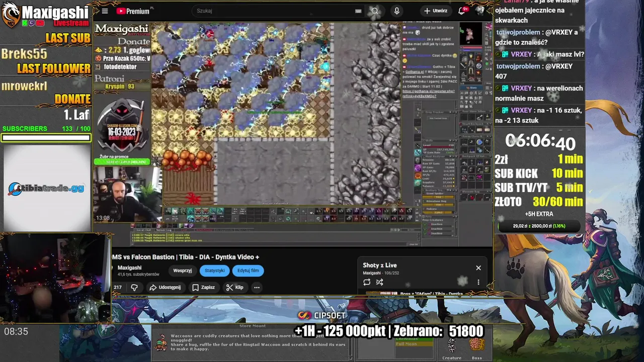The image size is (644, 362).
Task: Open the three-dot more actions menu
Action: point(257,288)
